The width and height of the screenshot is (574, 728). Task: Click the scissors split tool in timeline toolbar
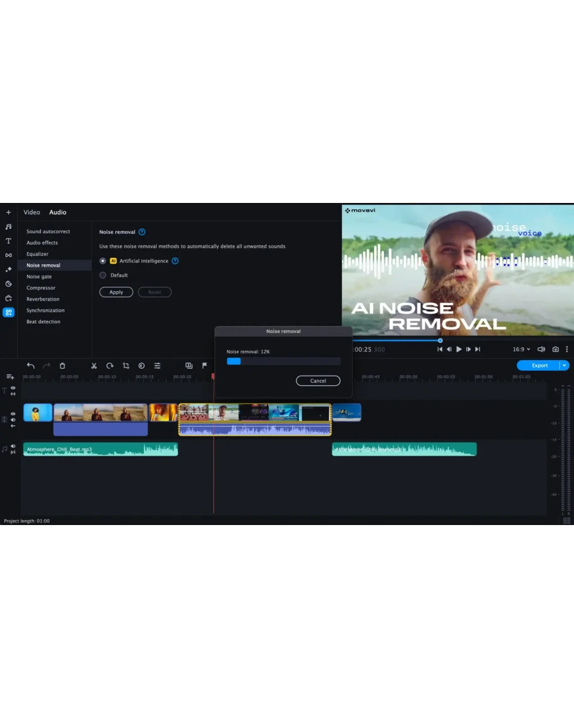pos(93,366)
